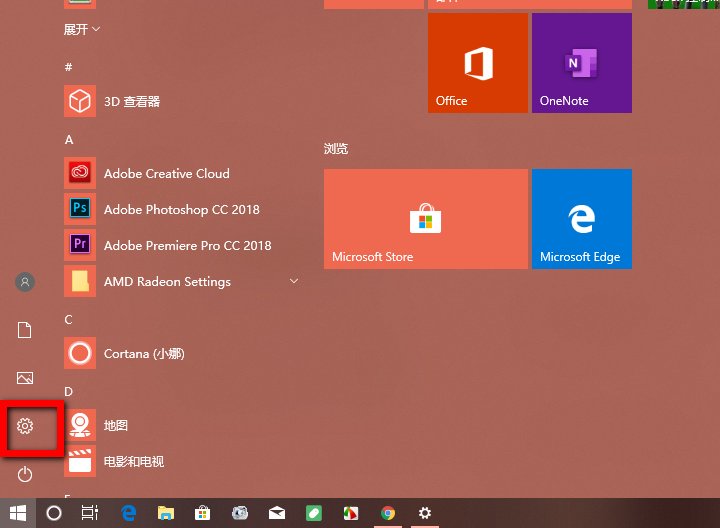Open Task View in the taskbar
The width and height of the screenshot is (720, 528).
[x=89, y=513]
